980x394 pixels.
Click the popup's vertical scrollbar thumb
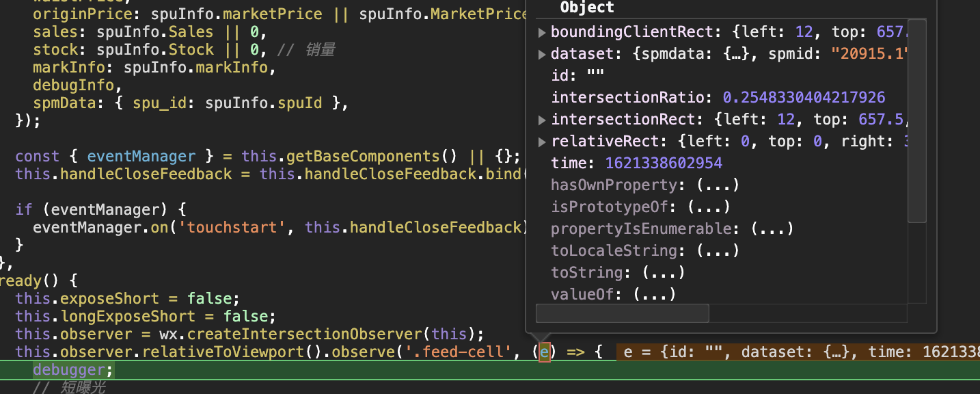tap(917, 120)
